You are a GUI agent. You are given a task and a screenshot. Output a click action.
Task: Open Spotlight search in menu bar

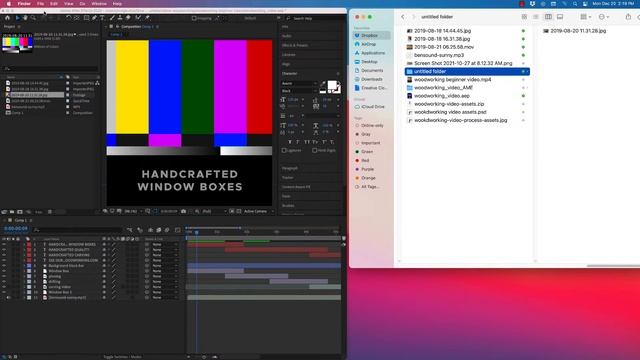point(575,4)
